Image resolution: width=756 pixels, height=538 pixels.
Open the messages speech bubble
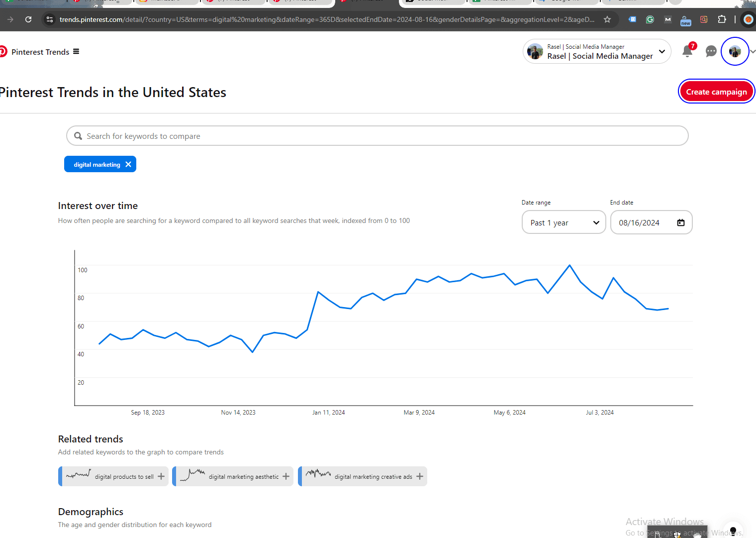(711, 51)
